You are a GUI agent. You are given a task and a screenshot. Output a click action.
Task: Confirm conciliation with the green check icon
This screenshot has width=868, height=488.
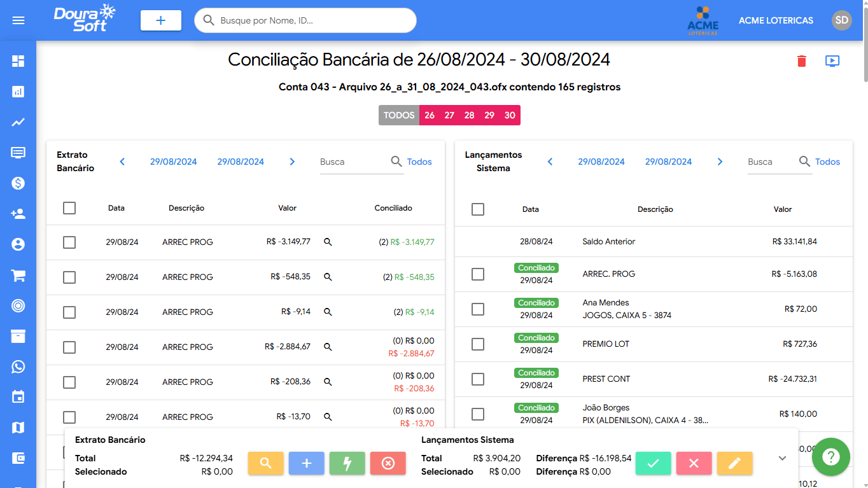click(x=653, y=463)
